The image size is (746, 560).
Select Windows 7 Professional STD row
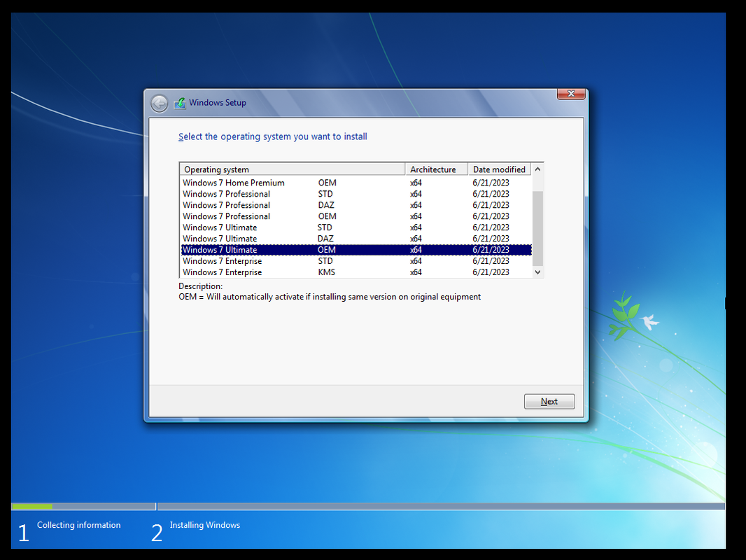pyautogui.click(x=356, y=194)
